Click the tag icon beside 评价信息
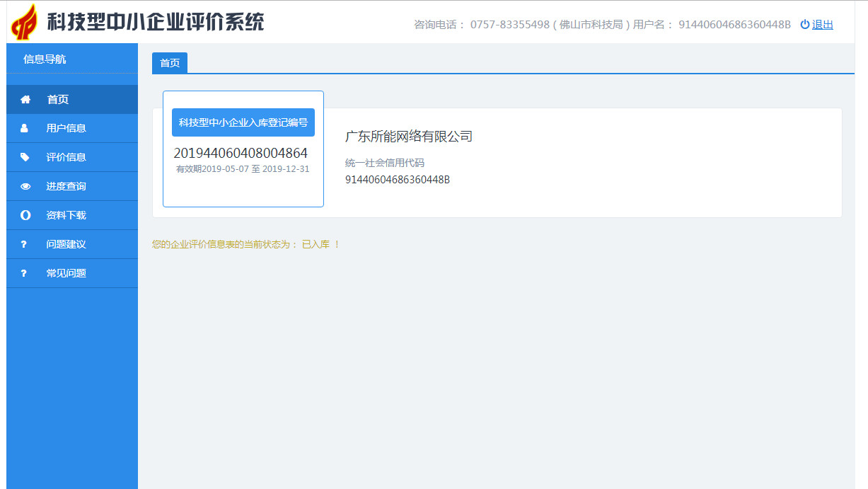868x489 pixels. pos(25,157)
